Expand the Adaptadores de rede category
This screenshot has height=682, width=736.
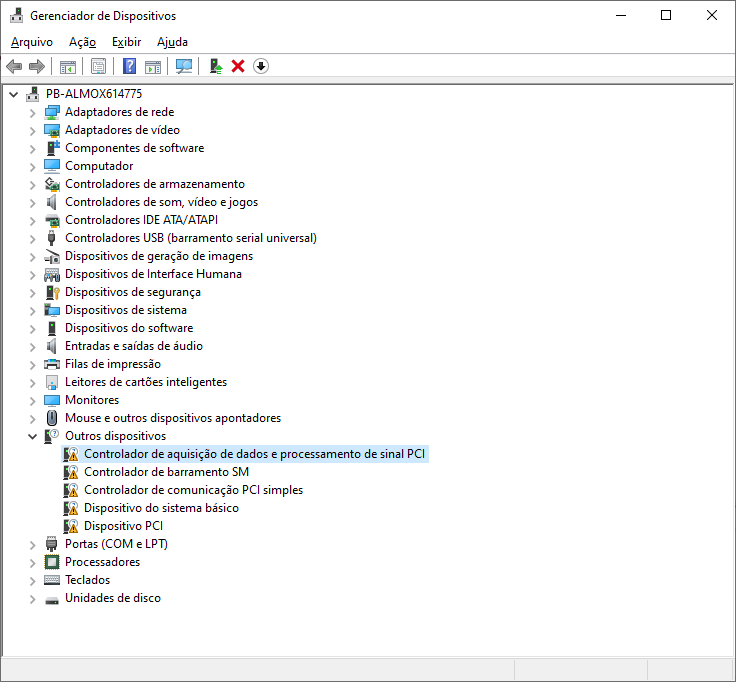[33, 112]
